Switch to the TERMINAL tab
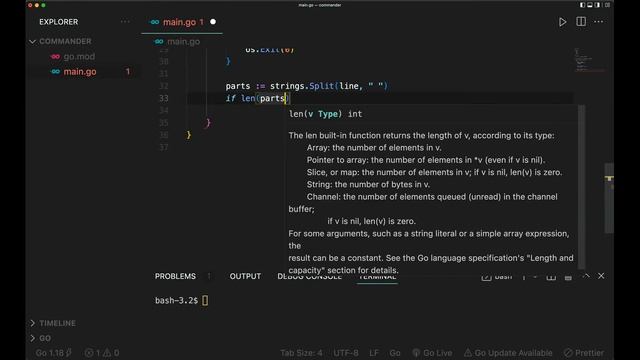Image resolution: width=640 pixels, height=360 pixels. click(x=377, y=277)
